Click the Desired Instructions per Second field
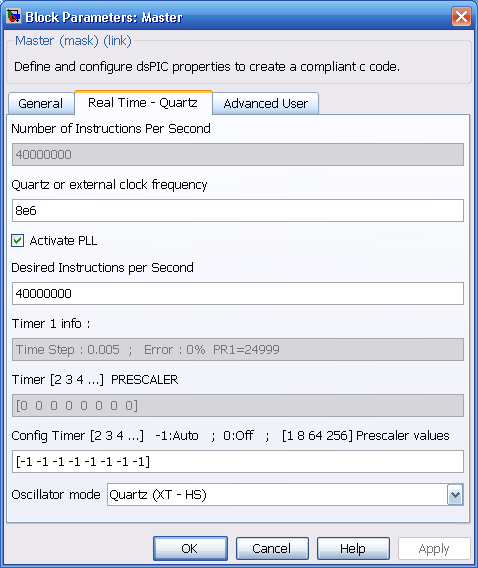Screen dimensions: 478x568 [238, 293]
